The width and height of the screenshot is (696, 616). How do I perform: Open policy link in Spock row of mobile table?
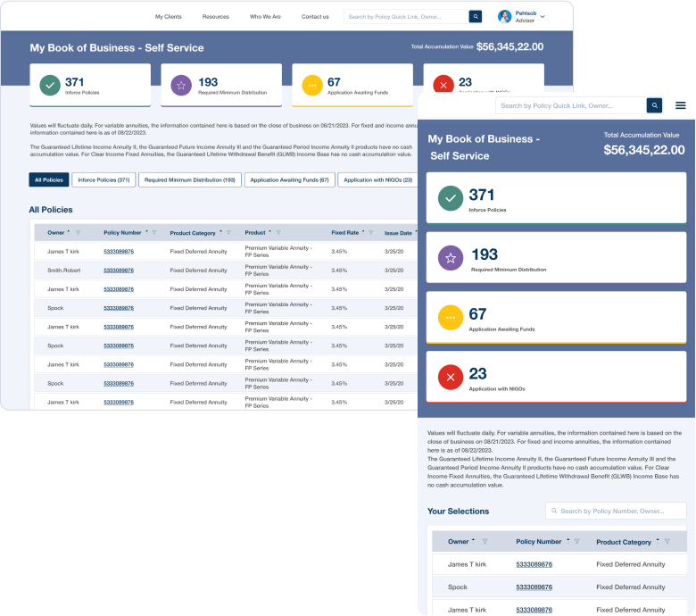click(534, 587)
